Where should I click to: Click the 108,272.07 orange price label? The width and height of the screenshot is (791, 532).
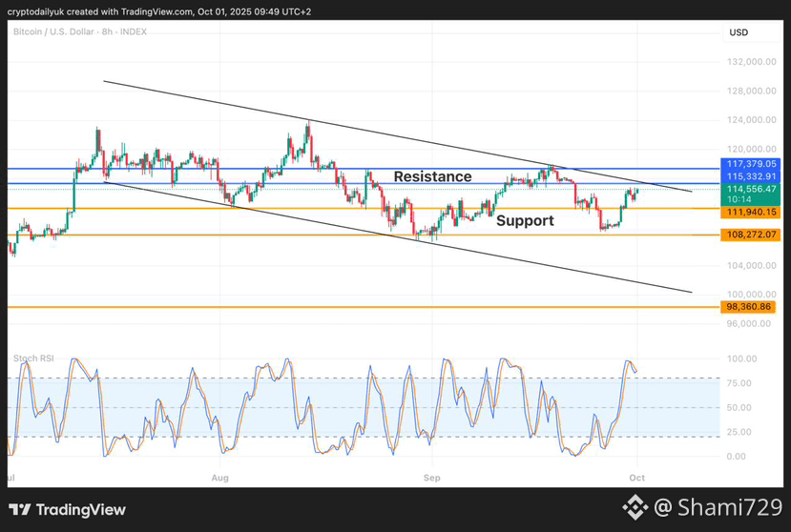pyautogui.click(x=751, y=235)
